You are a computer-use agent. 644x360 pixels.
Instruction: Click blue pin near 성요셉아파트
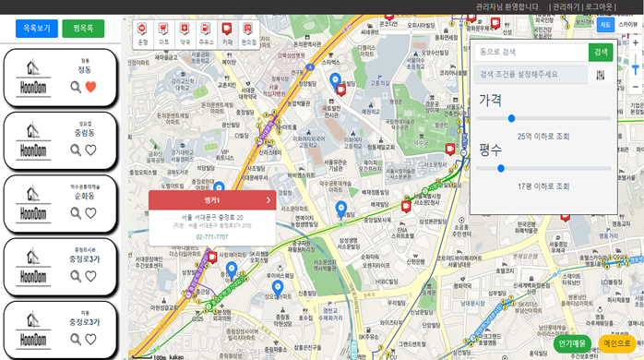point(278,289)
